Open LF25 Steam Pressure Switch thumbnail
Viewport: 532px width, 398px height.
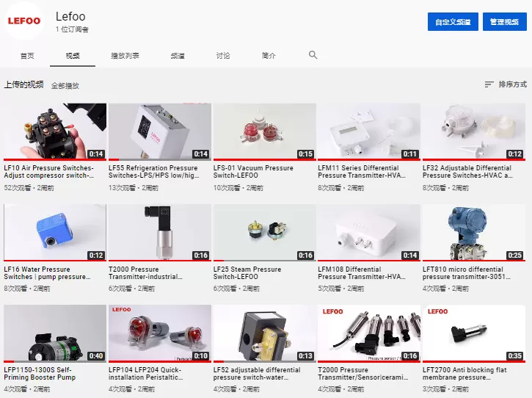(x=265, y=233)
